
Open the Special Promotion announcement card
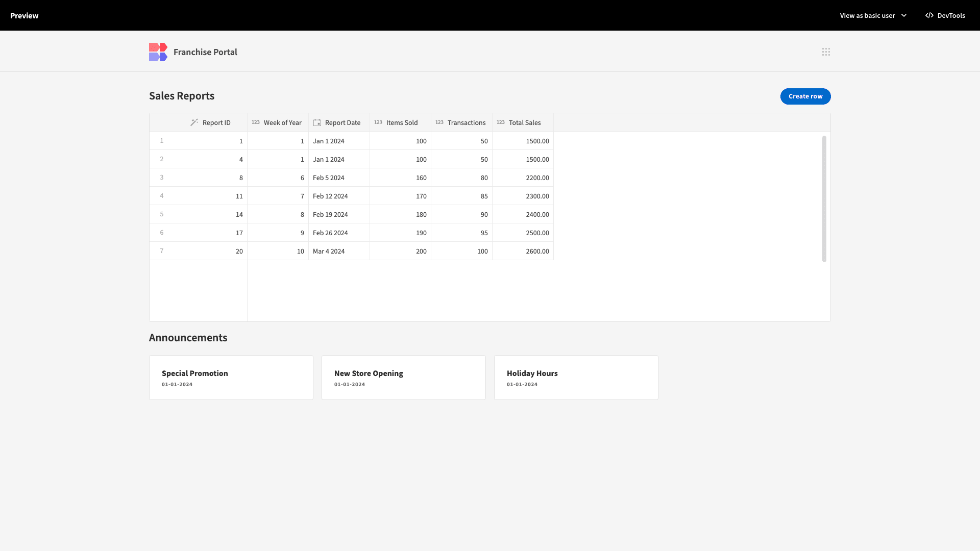pos(231,378)
